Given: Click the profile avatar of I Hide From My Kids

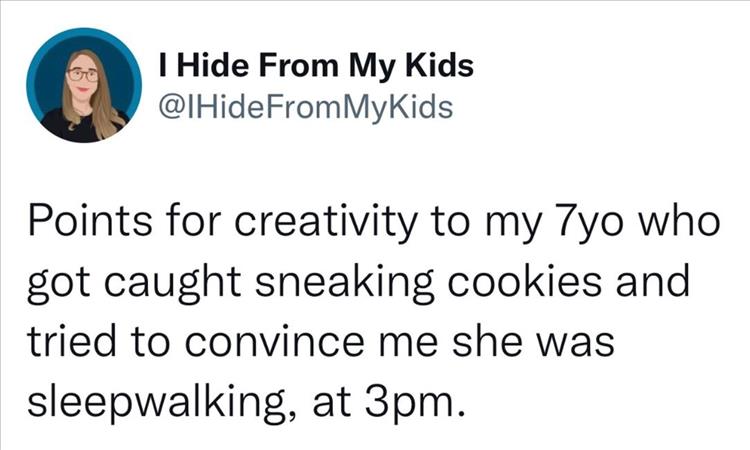Looking at the screenshot, I should click(84, 85).
